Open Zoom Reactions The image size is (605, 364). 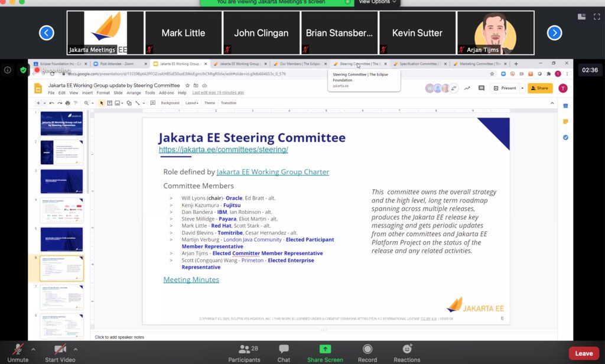pyautogui.click(x=406, y=353)
